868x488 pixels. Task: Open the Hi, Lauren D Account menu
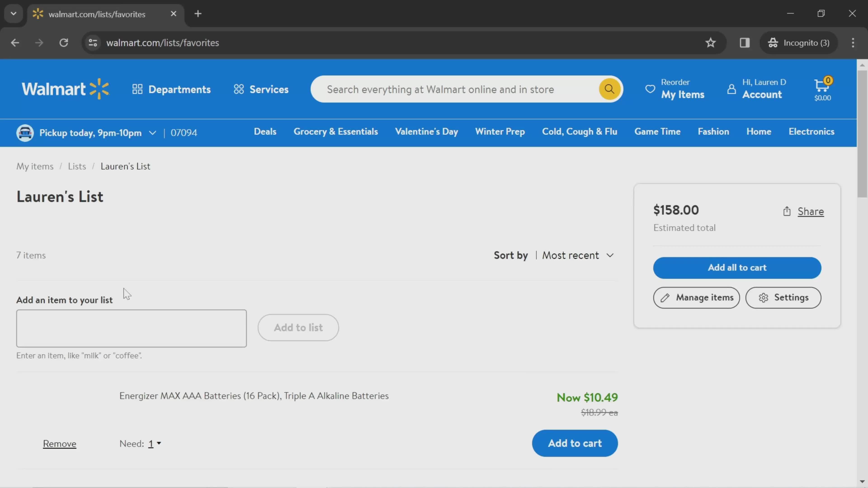(757, 89)
